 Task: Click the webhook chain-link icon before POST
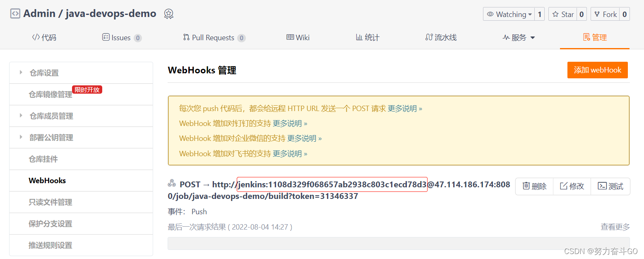171,184
